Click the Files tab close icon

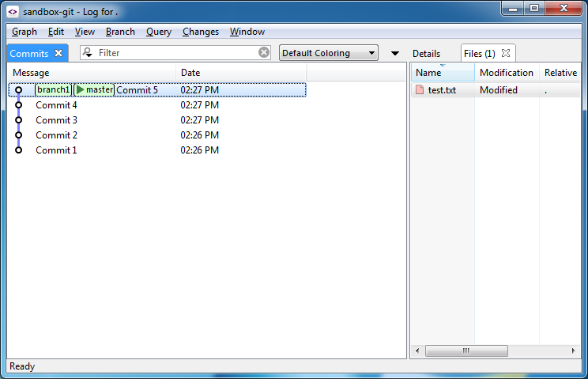[x=507, y=53]
